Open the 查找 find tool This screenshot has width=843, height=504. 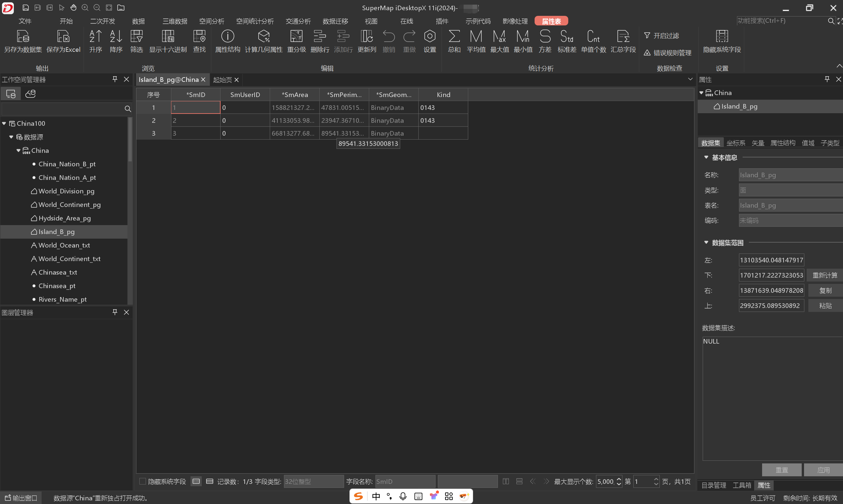click(199, 36)
